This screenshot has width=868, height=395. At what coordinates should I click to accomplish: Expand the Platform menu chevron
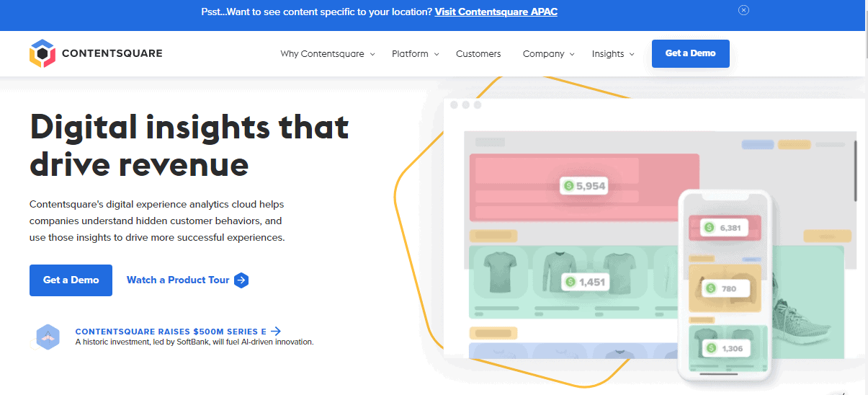pyautogui.click(x=437, y=54)
